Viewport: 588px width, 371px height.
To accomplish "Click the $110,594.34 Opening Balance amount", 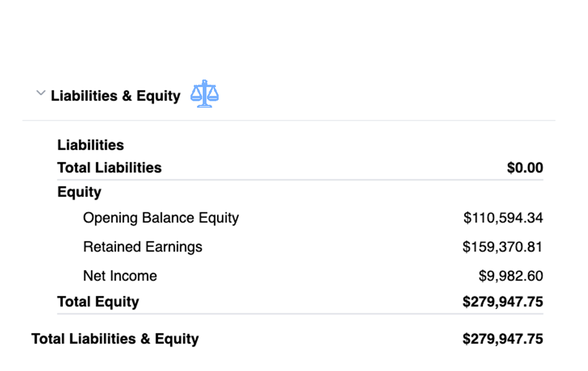I will 503,218.
